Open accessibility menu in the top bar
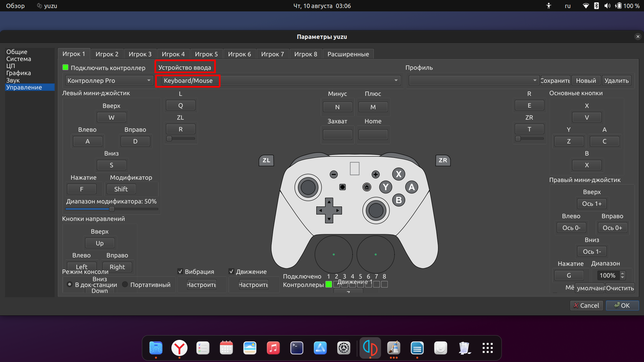This screenshot has width=644, height=362. click(549, 6)
